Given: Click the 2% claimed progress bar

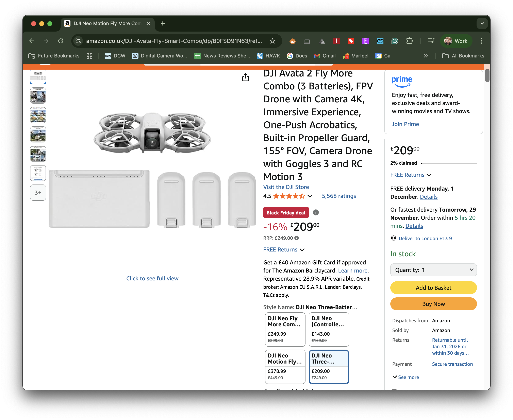Looking at the screenshot, I should coord(449,163).
